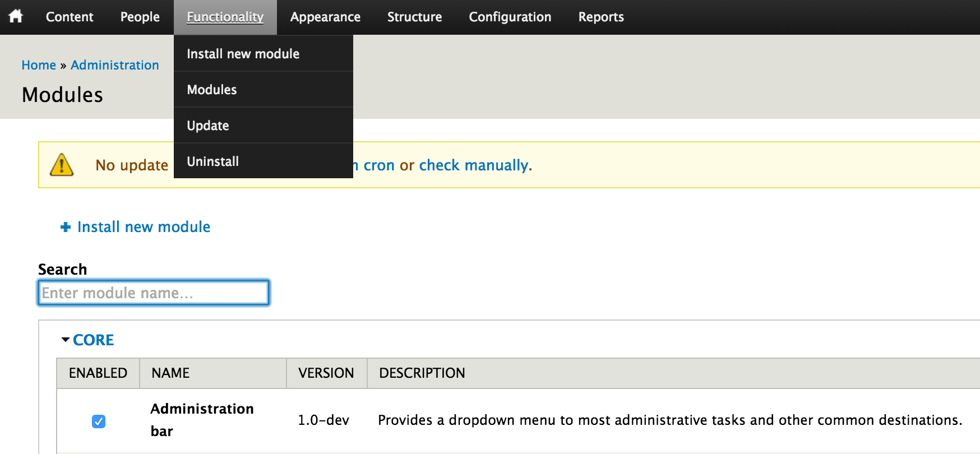Click the plus icon beside Install new module

66,227
